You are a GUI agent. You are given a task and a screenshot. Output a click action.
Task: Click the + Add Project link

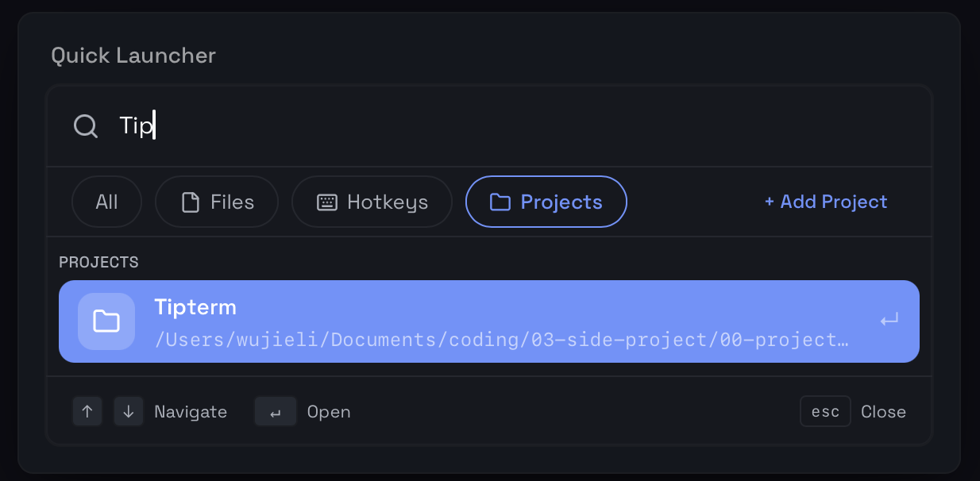pos(826,202)
